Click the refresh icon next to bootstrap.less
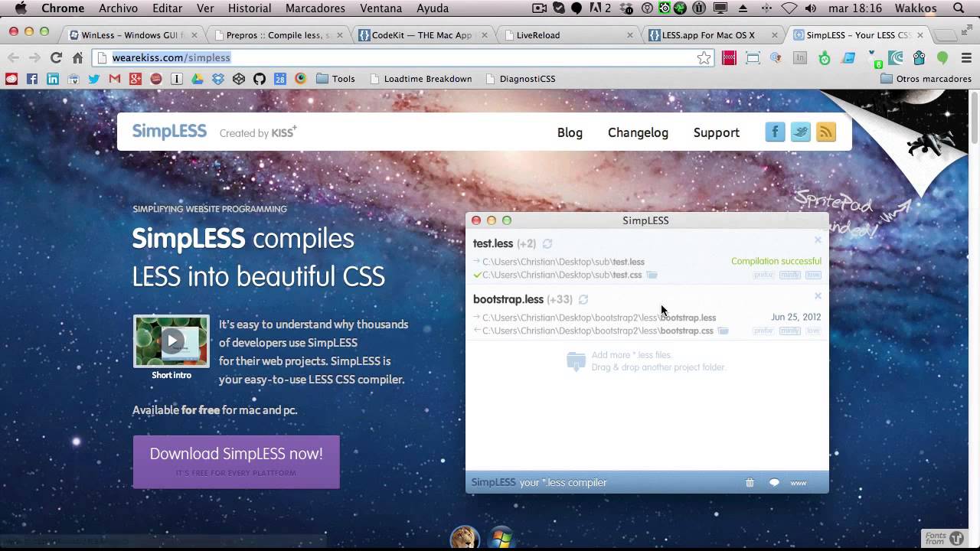980x551 pixels. (583, 300)
